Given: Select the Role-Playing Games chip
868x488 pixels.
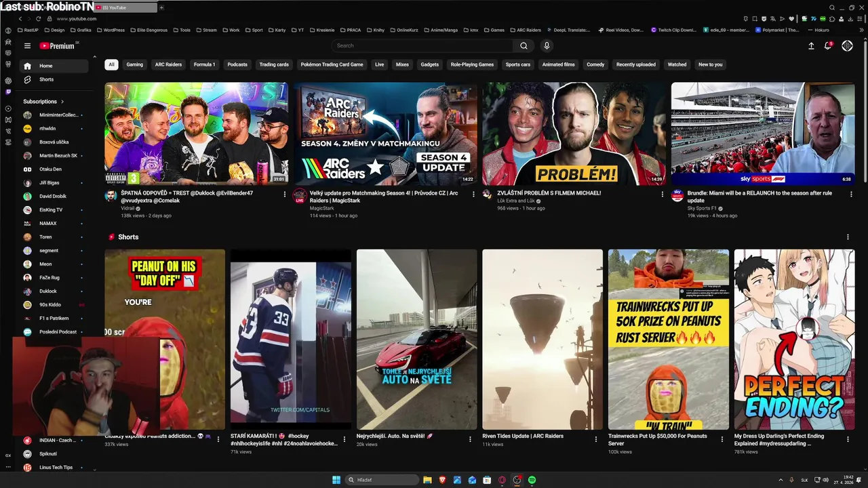Looking at the screenshot, I should click(x=472, y=64).
